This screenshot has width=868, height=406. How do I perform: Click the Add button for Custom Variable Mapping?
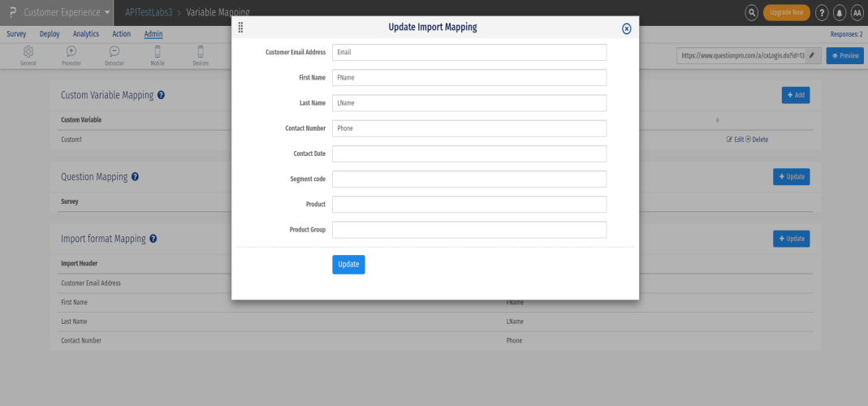tap(796, 95)
